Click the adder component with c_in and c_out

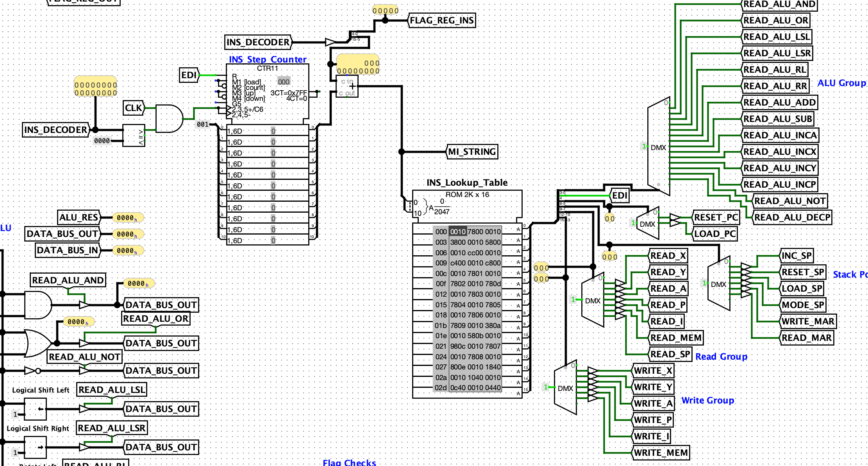point(347,87)
